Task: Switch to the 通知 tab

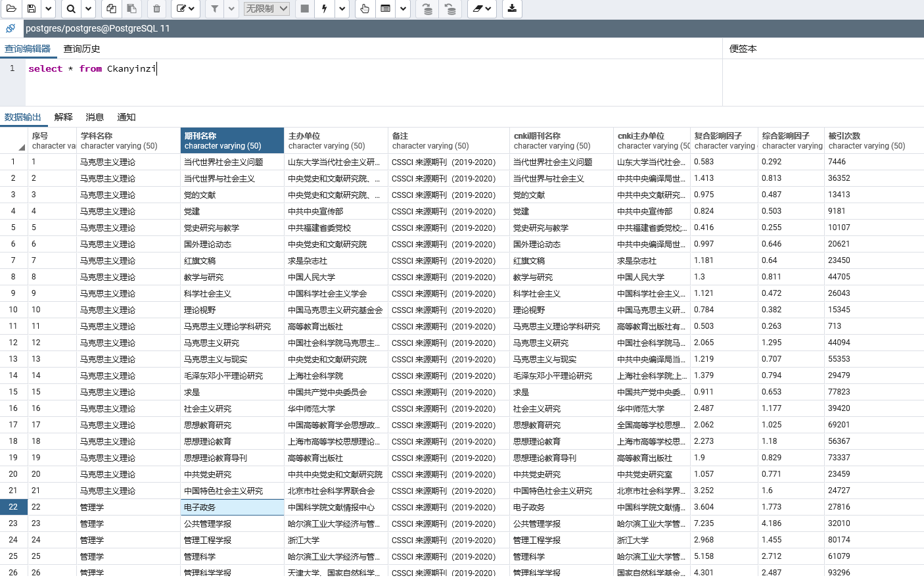Action: point(126,117)
